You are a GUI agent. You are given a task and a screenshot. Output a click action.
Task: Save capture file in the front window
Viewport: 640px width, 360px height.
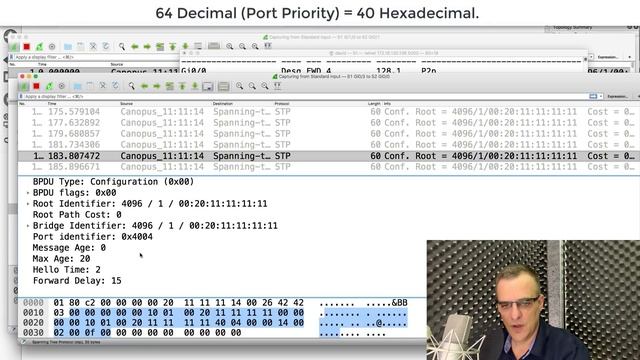click(x=90, y=86)
